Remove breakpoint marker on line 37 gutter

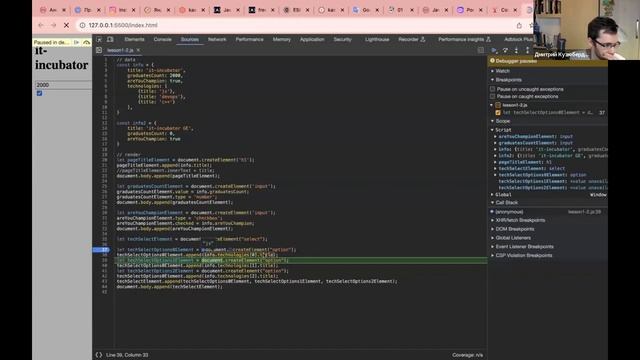coord(101,249)
